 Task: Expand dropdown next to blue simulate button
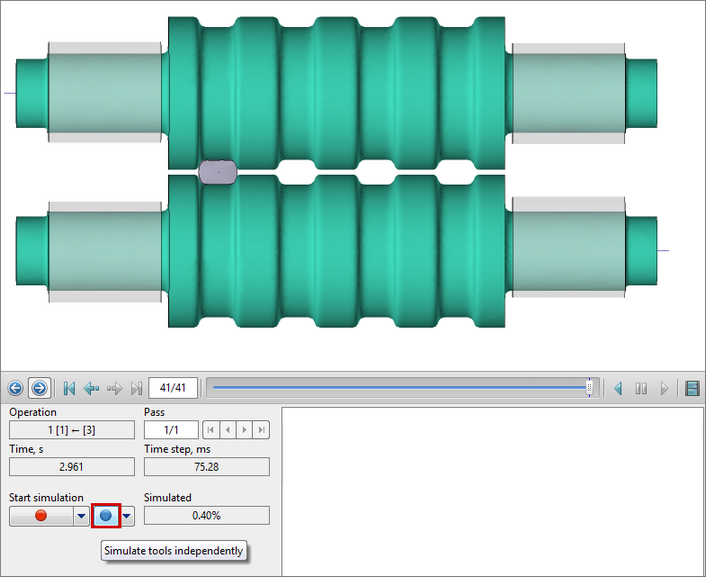coord(127,516)
